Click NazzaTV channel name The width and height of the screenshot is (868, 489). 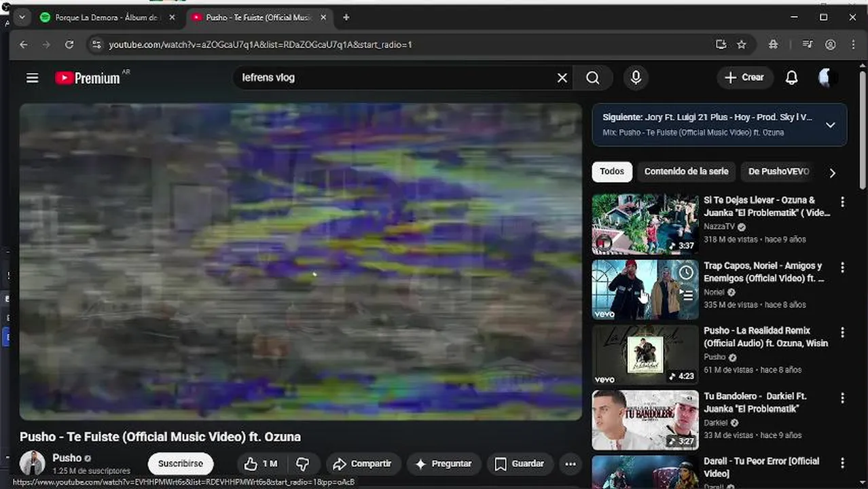click(720, 227)
